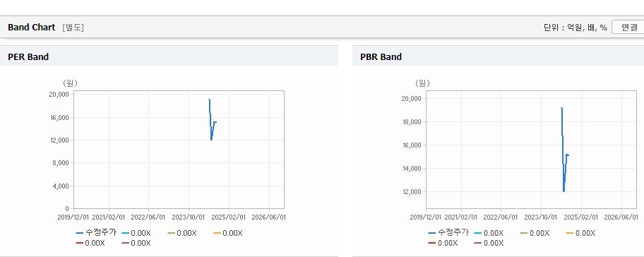The width and height of the screenshot is (644, 257).
Task: Click the 2026/06/01 date label in PBR Band chart
Action: (x=621, y=217)
